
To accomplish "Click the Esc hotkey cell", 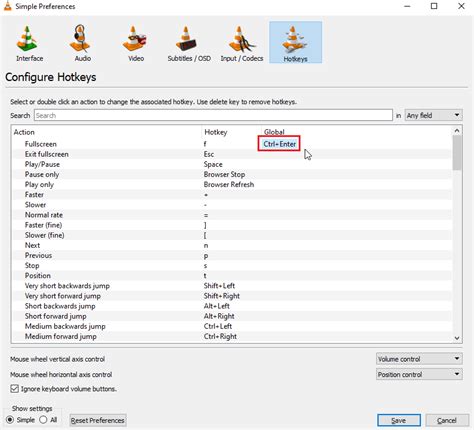I will pyautogui.click(x=209, y=154).
